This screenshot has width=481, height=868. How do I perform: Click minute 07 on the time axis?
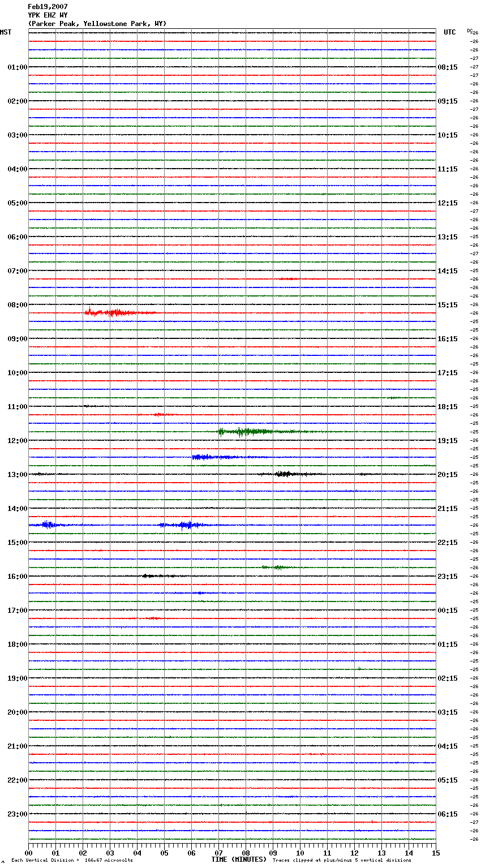click(219, 853)
